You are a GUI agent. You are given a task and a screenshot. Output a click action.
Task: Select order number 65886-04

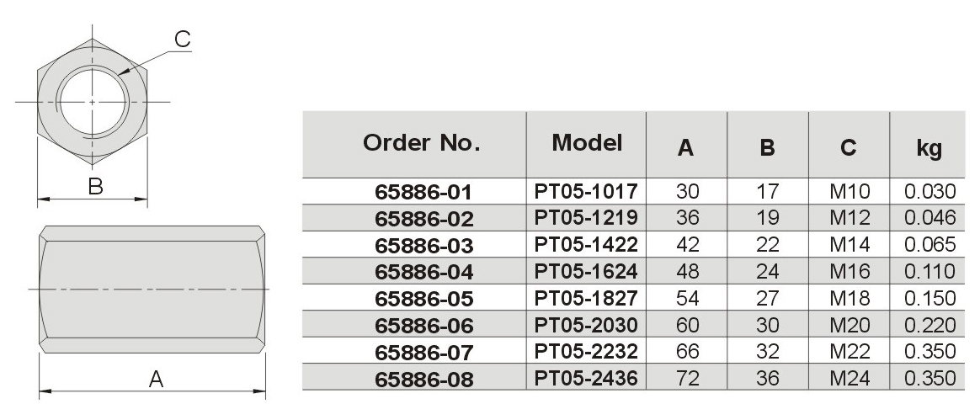point(424,272)
